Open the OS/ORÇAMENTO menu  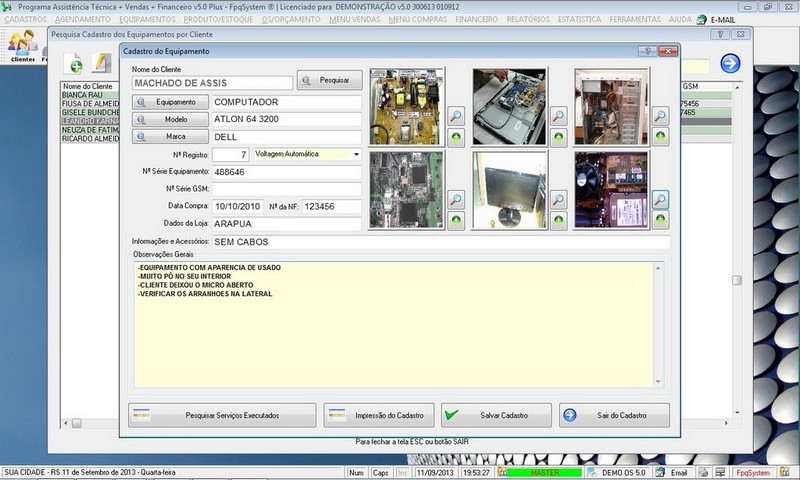pyautogui.click(x=291, y=19)
